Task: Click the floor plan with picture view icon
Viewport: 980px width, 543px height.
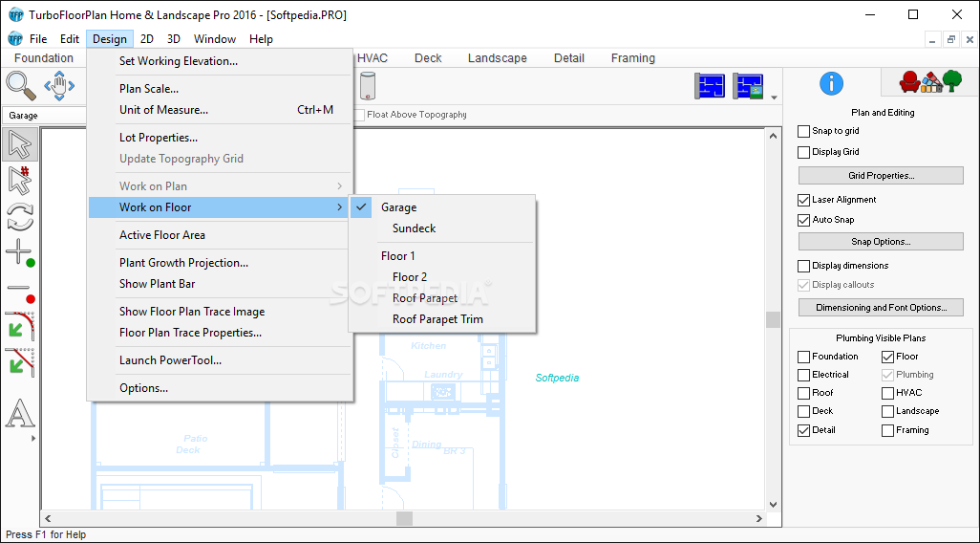Action: click(x=748, y=86)
